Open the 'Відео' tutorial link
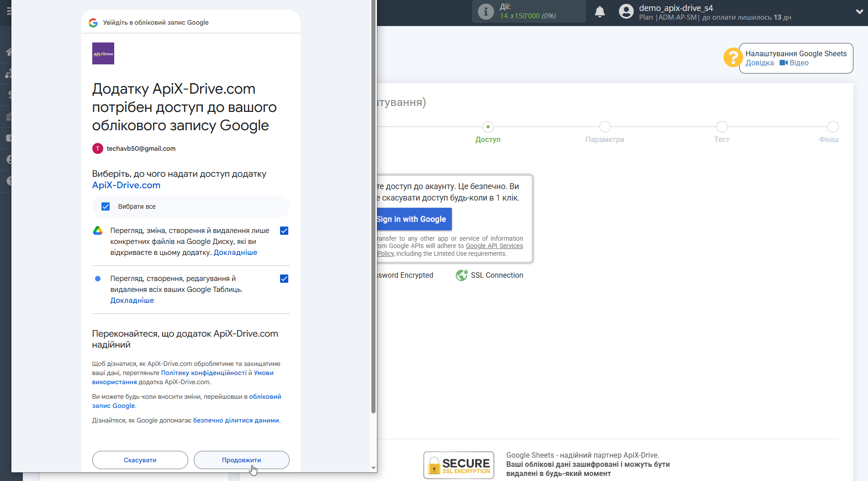Screen dimensions: 868x481 point(794,63)
